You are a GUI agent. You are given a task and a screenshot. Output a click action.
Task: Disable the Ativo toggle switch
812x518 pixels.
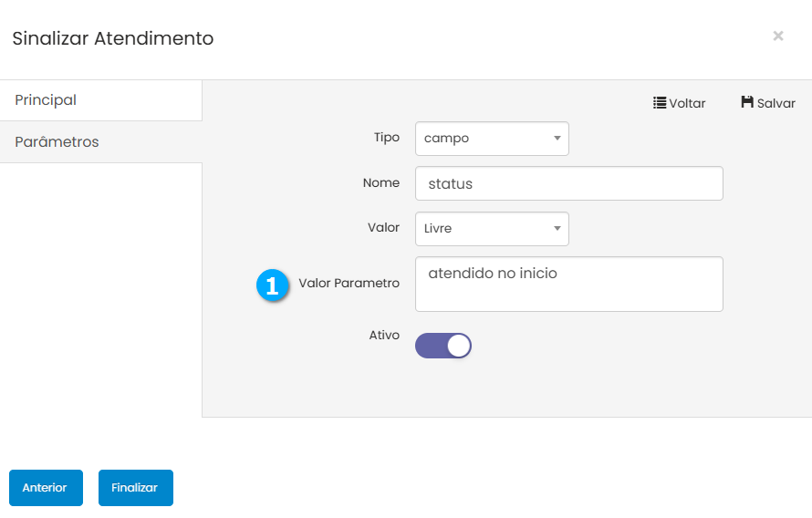(443, 346)
